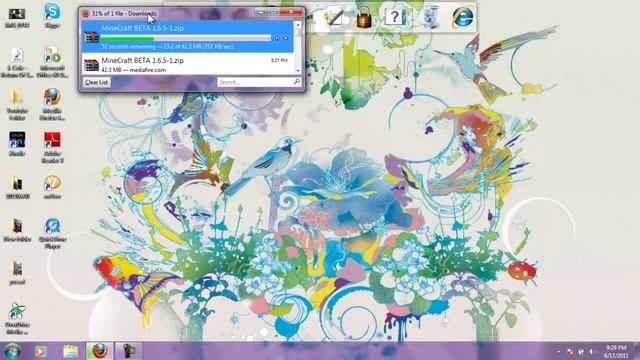Image resolution: width=640 pixels, height=360 pixels.
Task: Click the Show desktop strip after the clock
Action: pyautogui.click(x=636, y=351)
